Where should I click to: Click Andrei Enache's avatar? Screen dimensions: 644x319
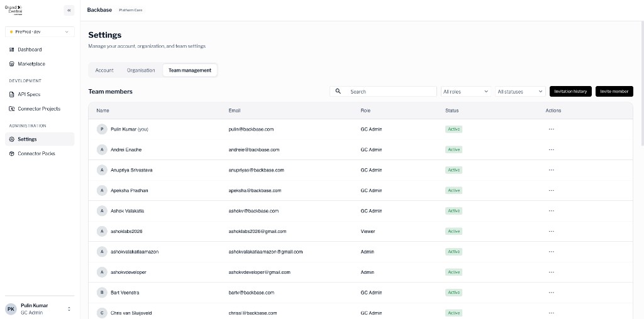pyautogui.click(x=102, y=149)
